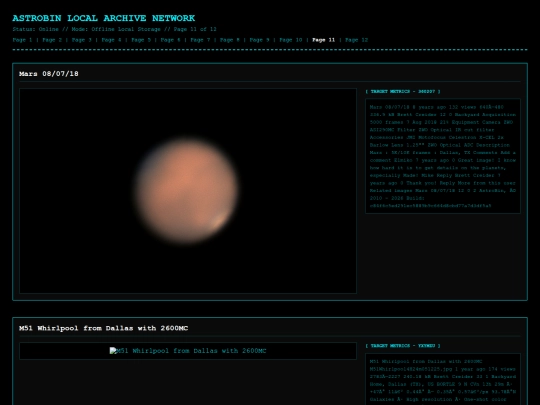Select the current Page 11 link

(323, 40)
